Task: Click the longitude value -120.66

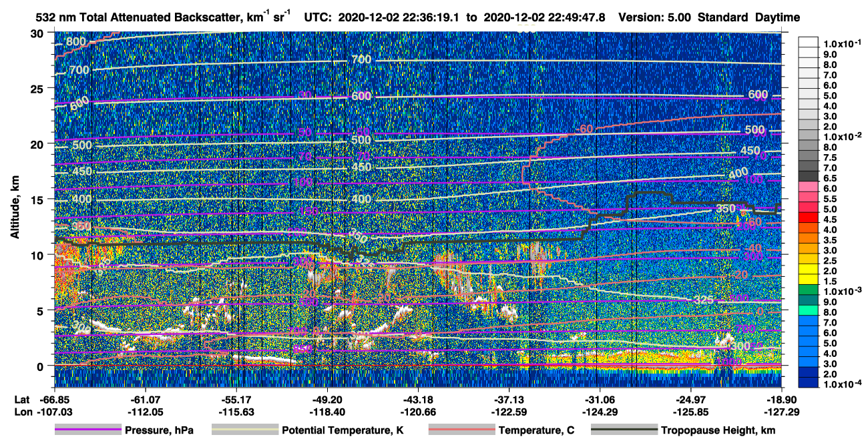Action: (419, 412)
